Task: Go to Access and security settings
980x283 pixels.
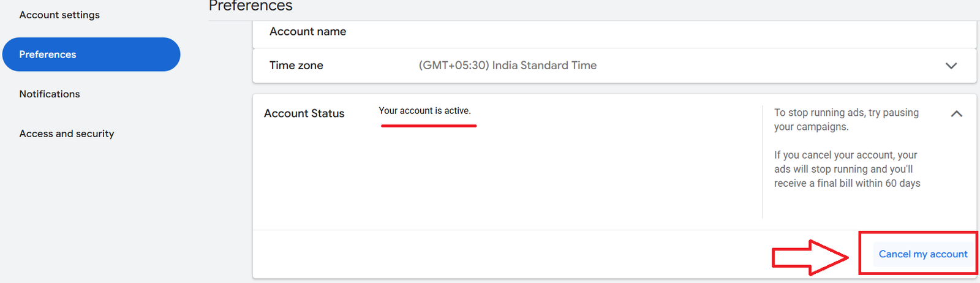Action: (x=67, y=134)
